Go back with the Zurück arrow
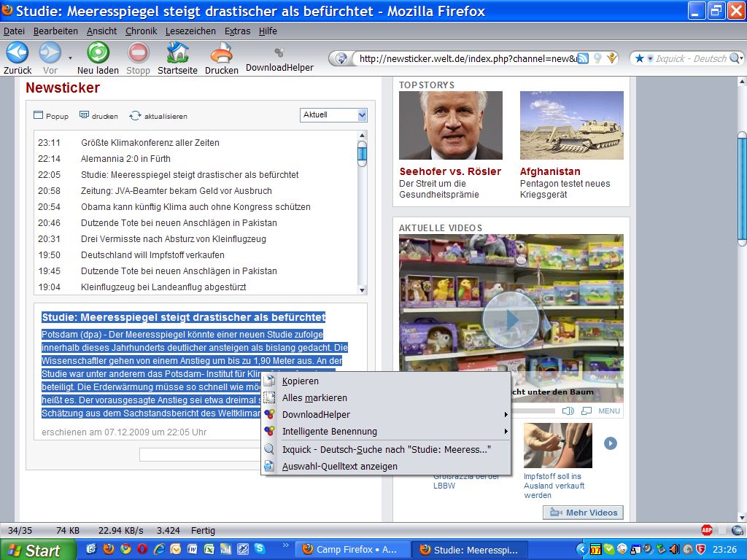The image size is (747, 560). [18, 52]
